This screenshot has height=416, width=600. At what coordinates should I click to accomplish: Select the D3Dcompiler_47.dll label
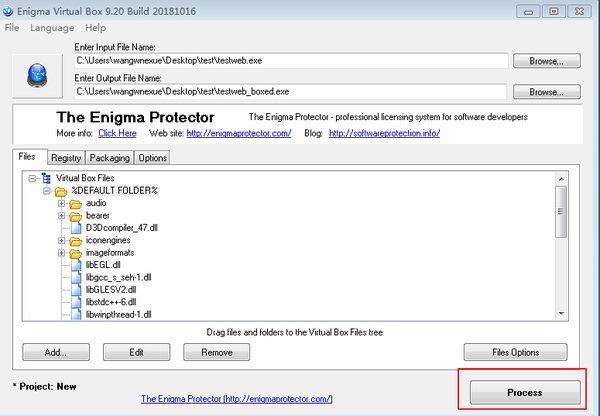click(122, 228)
